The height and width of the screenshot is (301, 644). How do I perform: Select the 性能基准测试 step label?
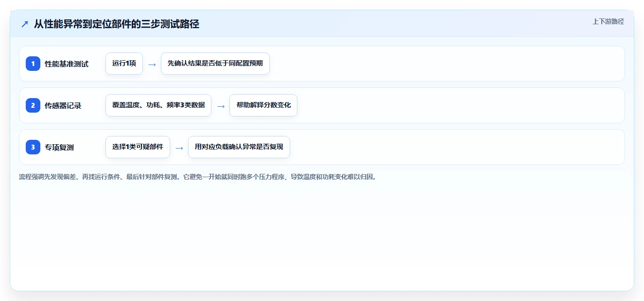[67, 64]
